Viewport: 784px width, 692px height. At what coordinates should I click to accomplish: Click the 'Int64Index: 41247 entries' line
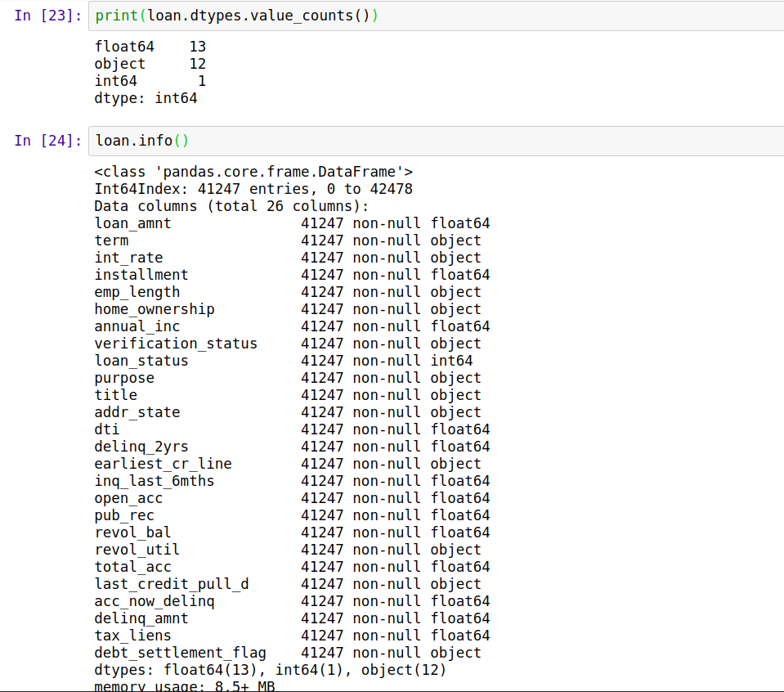tap(253, 189)
